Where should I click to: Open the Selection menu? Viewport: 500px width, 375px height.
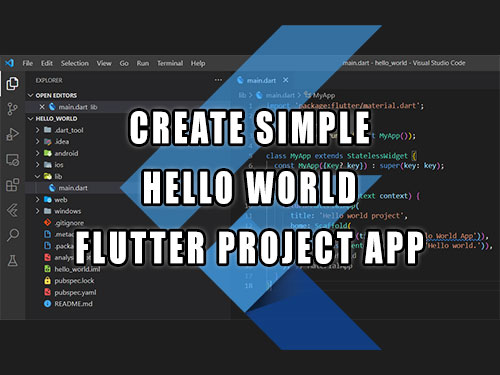(x=75, y=63)
